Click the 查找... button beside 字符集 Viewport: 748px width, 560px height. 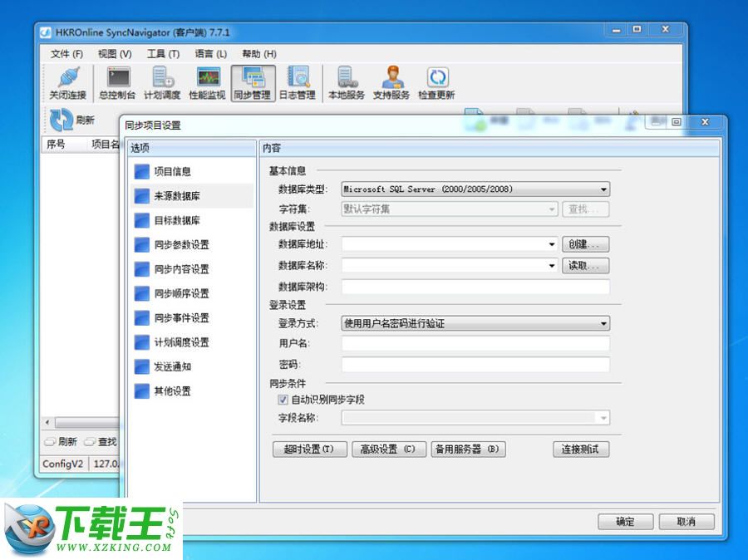pos(585,209)
